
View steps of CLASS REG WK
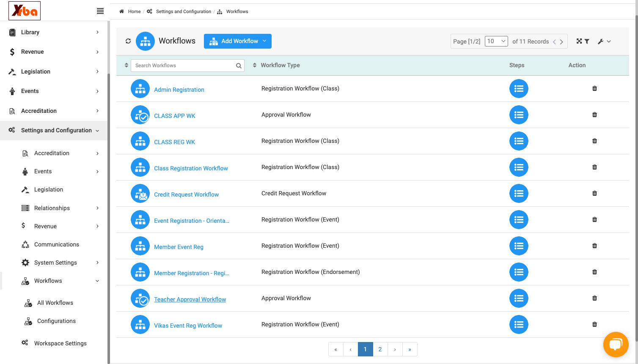click(519, 141)
